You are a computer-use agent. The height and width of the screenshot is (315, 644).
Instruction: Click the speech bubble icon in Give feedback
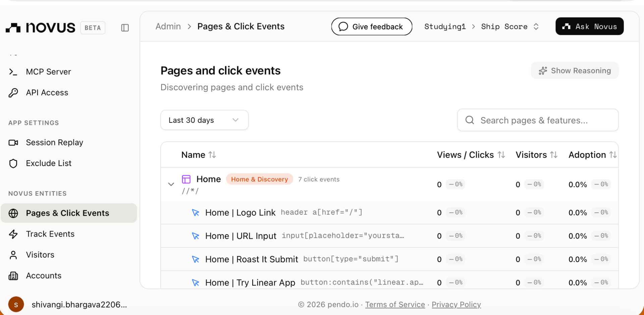pos(343,27)
